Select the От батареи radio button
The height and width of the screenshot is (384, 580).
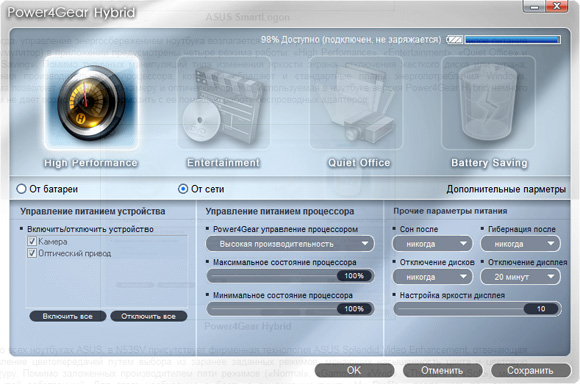pyautogui.click(x=21, y=189)
